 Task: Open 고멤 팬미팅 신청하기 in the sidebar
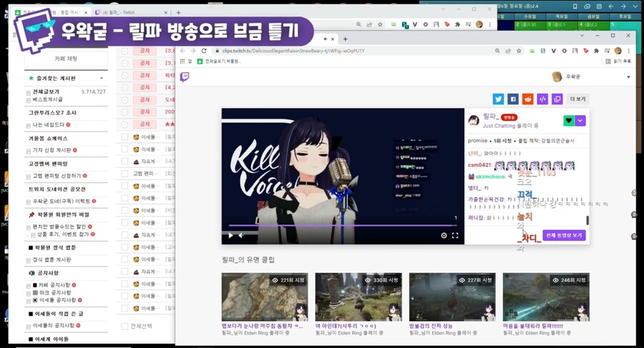point(57,176)
